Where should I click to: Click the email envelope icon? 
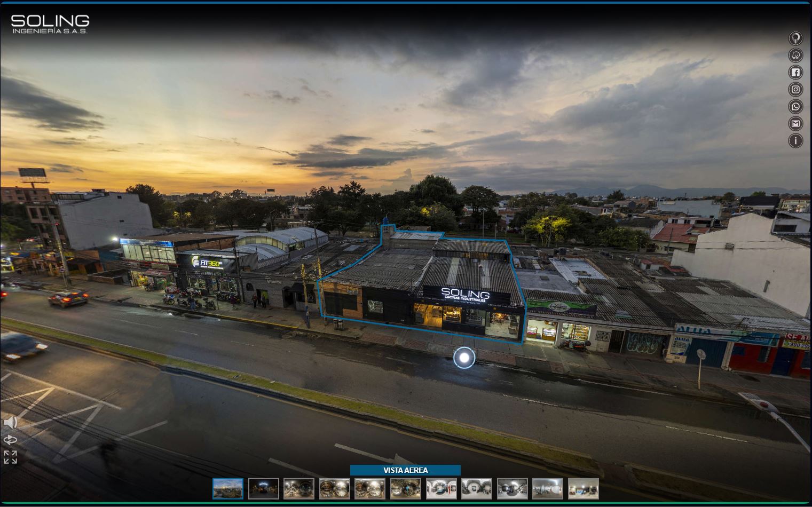coord(795,124)
